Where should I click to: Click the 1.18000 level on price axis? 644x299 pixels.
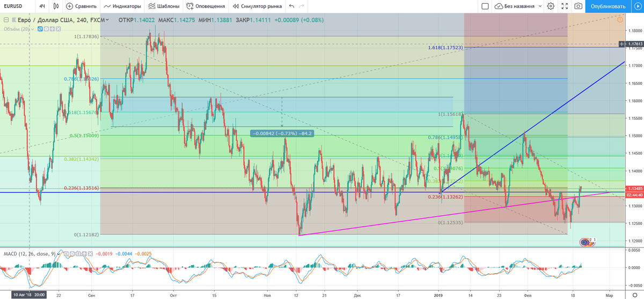[634, 31]
